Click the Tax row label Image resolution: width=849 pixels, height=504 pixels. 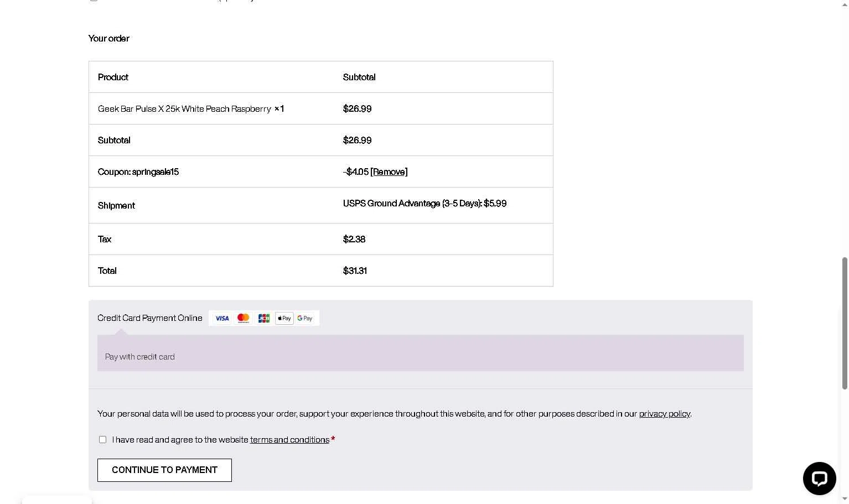pos(105,240)
